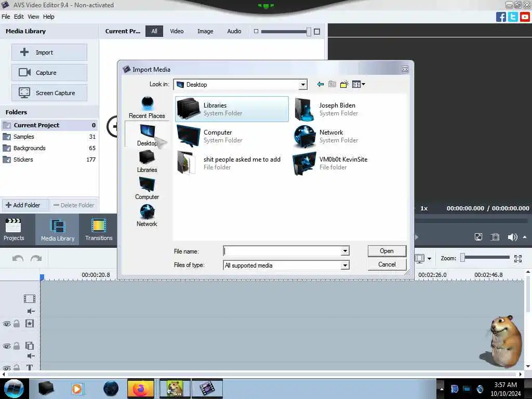Click the speaker volume icon in preview

point(512,237)
